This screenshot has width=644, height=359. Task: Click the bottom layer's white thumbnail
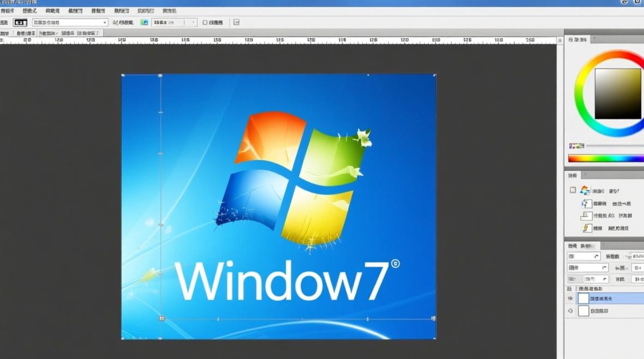coord(583,311)
